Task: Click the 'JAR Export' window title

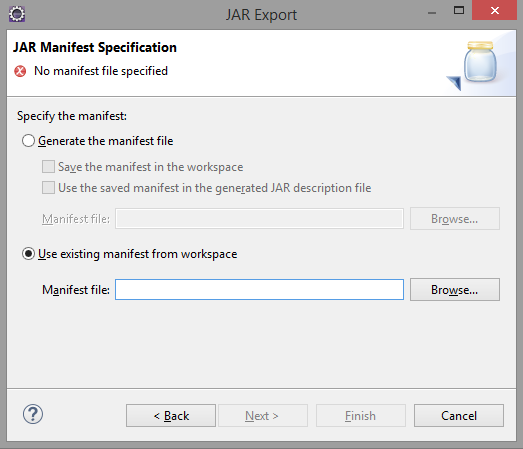Action: [x=261, y=15]
